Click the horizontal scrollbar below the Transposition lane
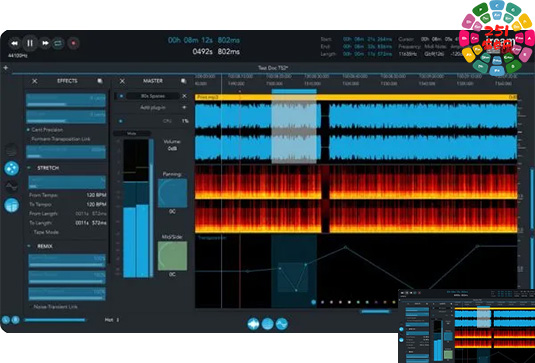The height and width of the screenshot is (363, 535). pyautogui.click(x=375, y=311)
